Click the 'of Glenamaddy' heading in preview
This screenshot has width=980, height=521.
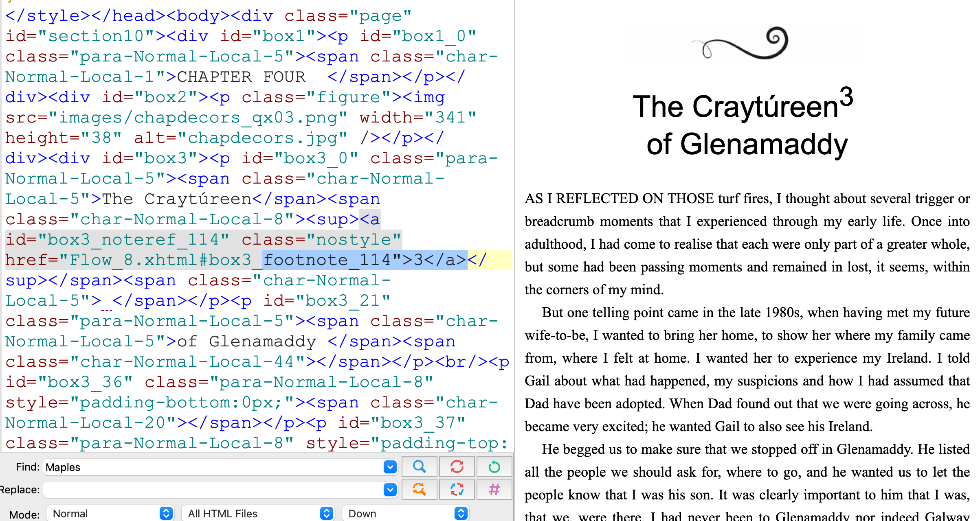pos(747,144)
